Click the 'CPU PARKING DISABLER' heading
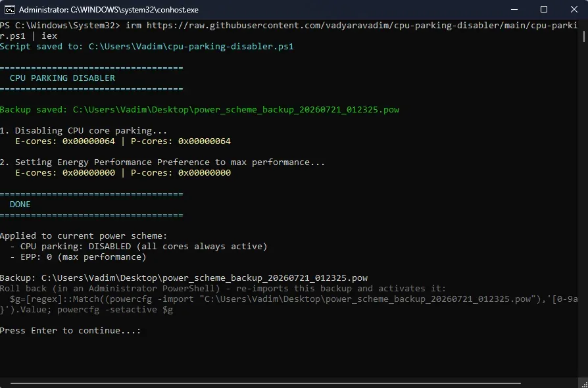 pos(62,78)
